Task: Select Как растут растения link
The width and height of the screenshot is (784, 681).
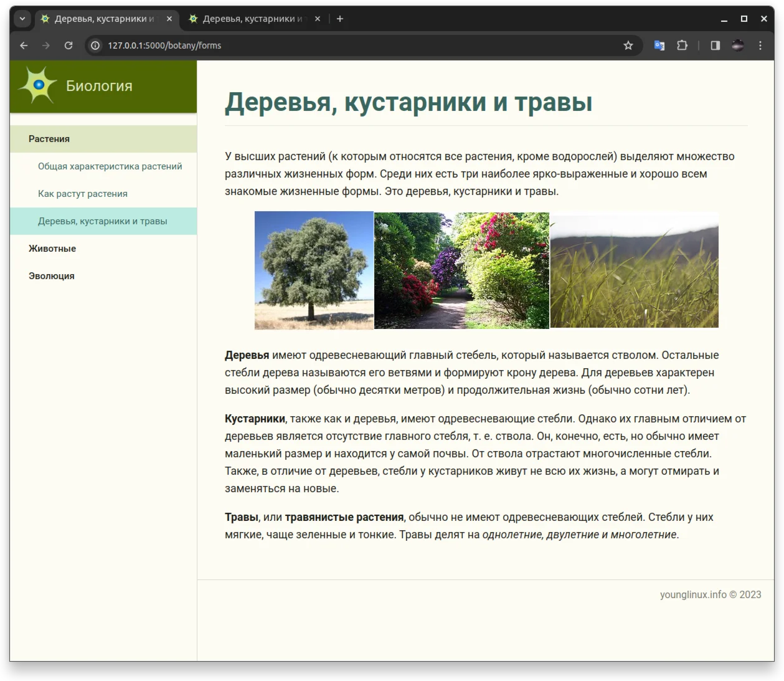Action: pyautogui.click(x=83, y=194)
